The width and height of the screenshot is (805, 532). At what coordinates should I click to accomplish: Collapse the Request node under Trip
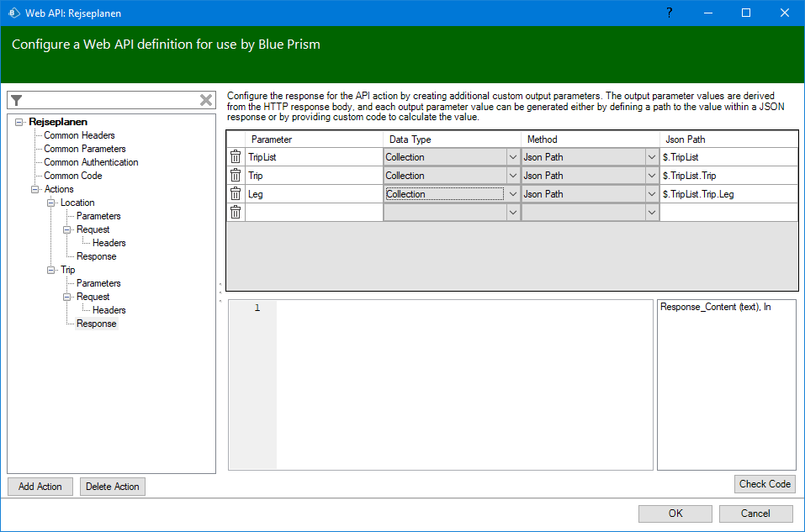pyautogui.click(x=67, y=297)
